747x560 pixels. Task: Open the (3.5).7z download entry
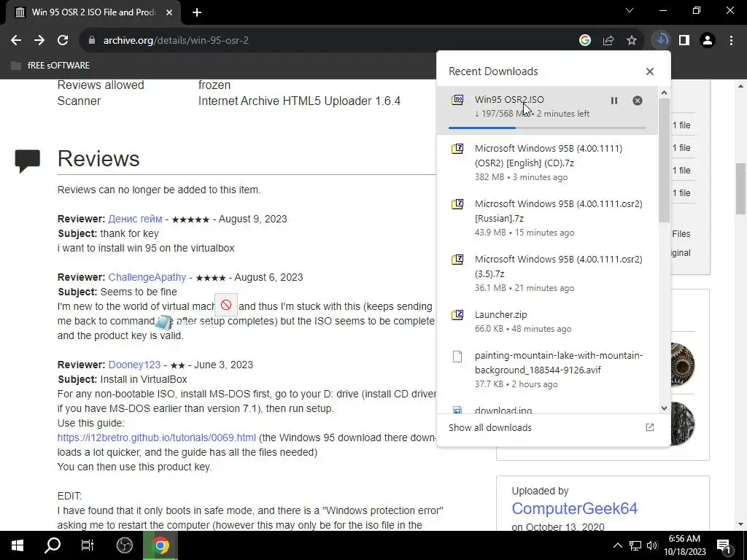point(547,273)
